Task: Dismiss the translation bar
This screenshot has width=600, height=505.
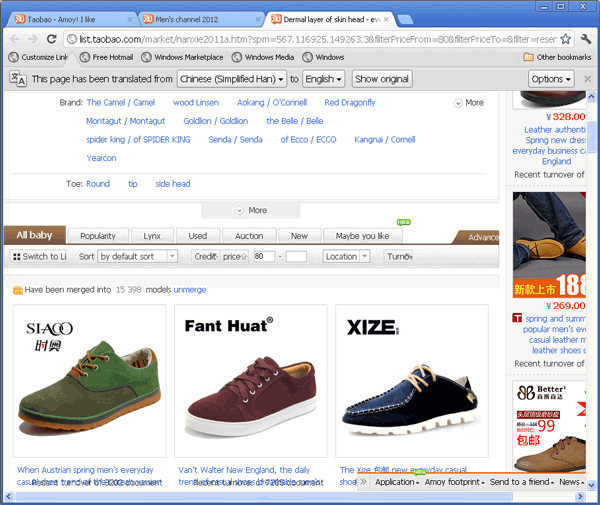Action: (x=587, y=79)
